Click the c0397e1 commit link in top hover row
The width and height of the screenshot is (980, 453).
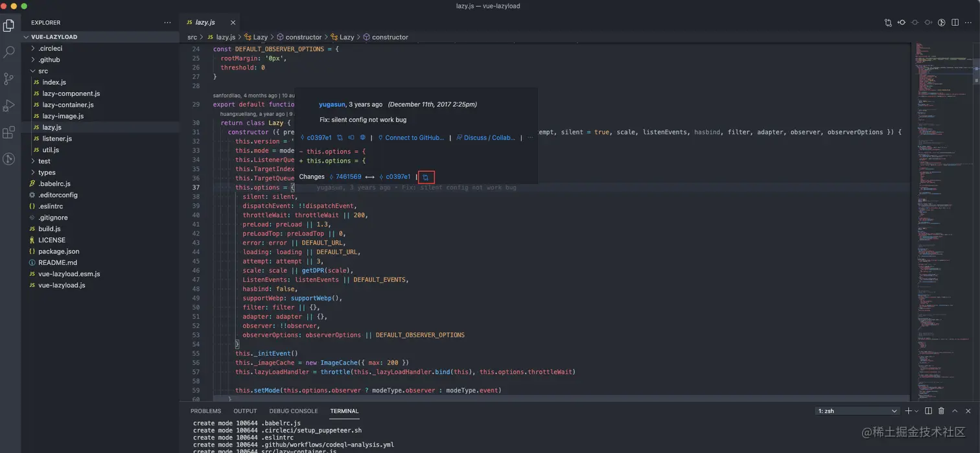coord(315,138)
